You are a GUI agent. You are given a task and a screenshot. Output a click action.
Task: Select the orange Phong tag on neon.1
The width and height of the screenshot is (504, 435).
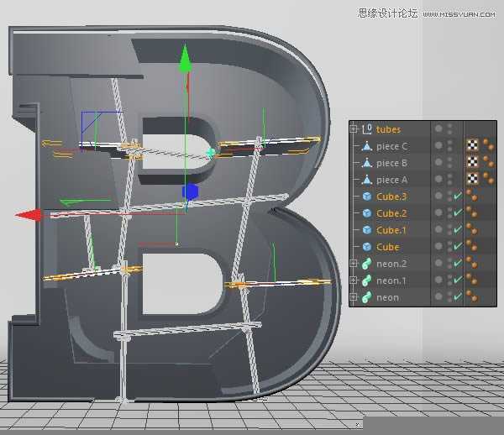tap(472, 280)
